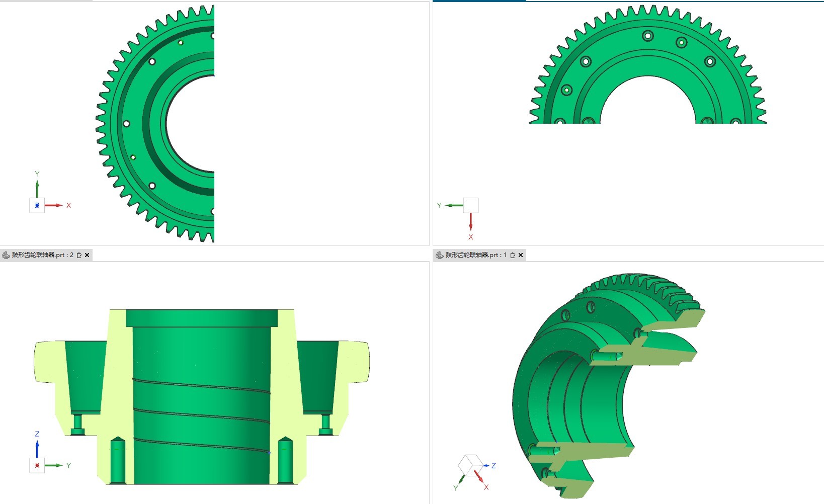Click the Z axis label on the isometric triad
The height and width of the screenshot is (504, 824).
(x=494, y=466)
